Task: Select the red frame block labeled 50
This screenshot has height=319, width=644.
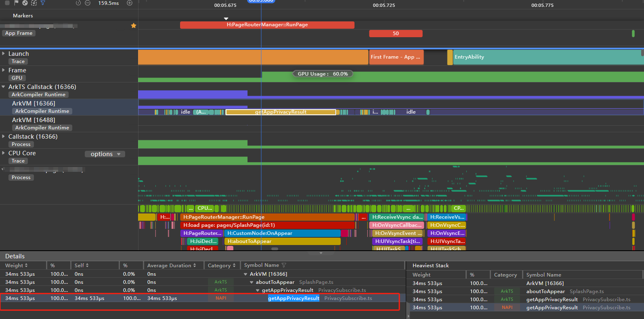Action: pyautogui.click(x=396, y=34)
